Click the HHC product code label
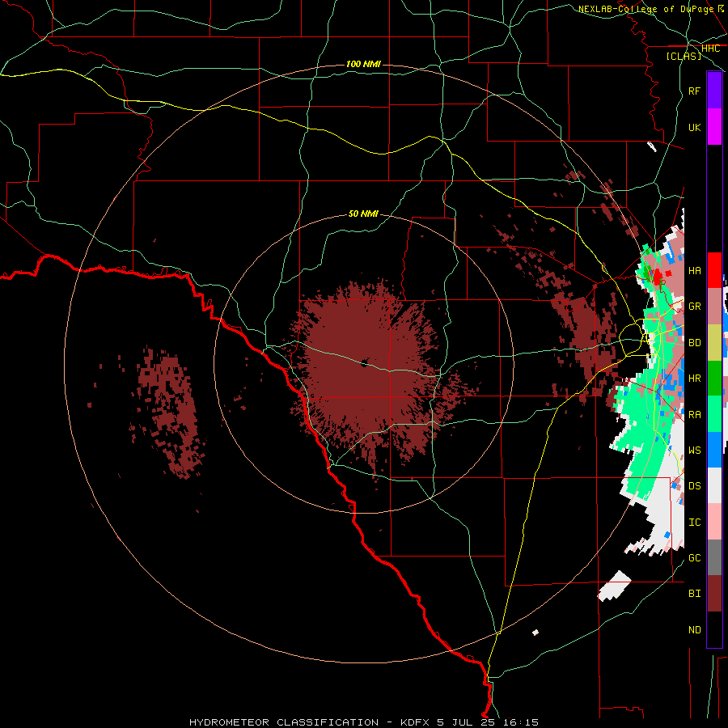 coord(710,49)
